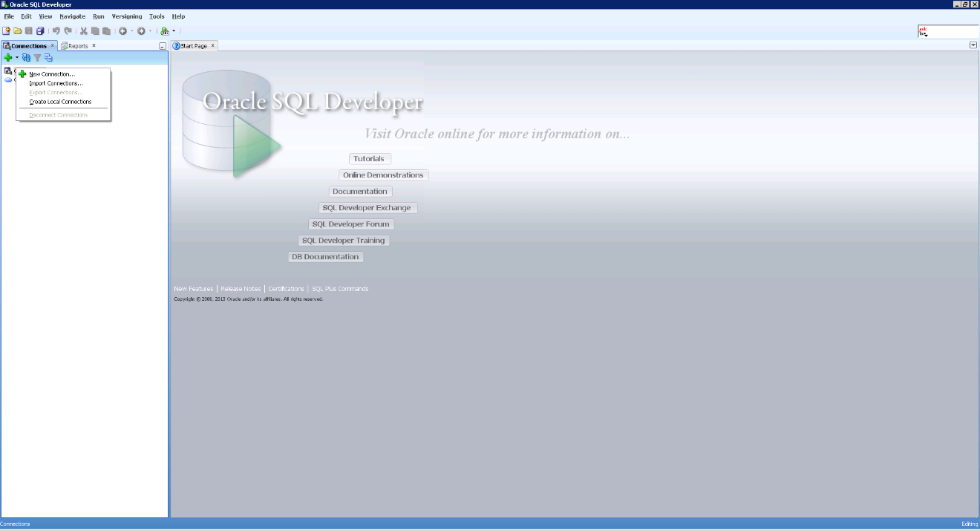
Task: Click the Cut scissors icon
Action: [84, 31]
